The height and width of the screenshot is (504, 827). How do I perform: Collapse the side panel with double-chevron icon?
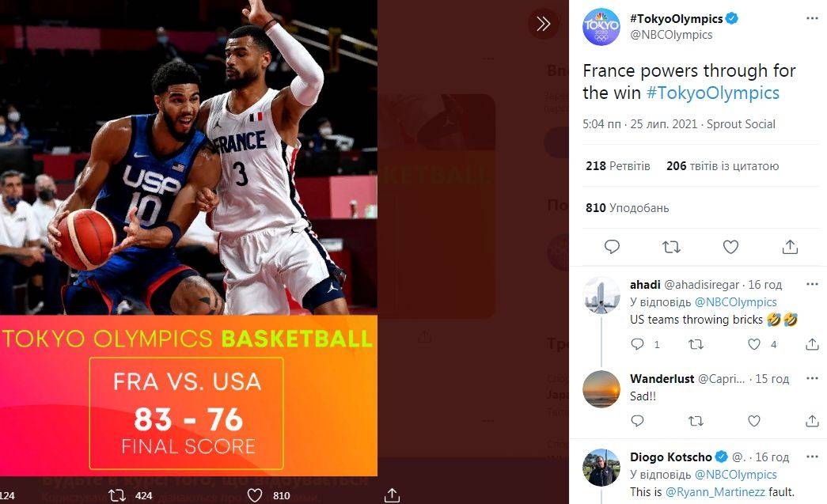543,24
